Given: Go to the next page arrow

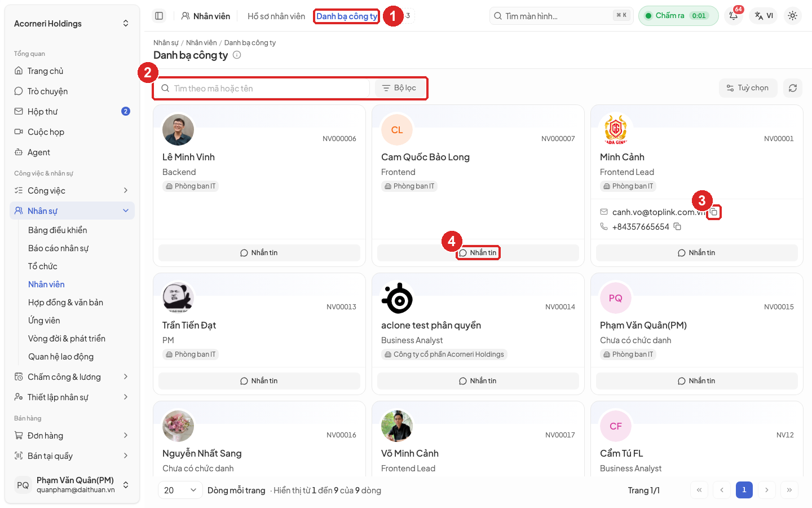Looking at the screenshot, I should point(766,490).
